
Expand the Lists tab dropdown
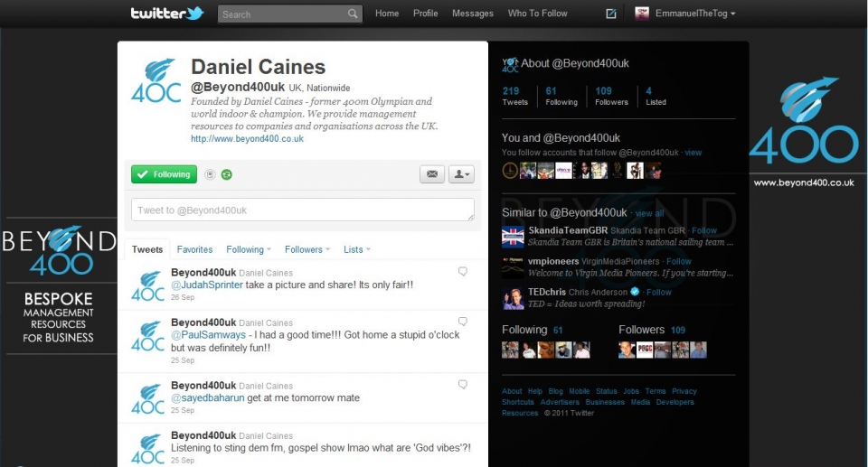click(357, 249)
